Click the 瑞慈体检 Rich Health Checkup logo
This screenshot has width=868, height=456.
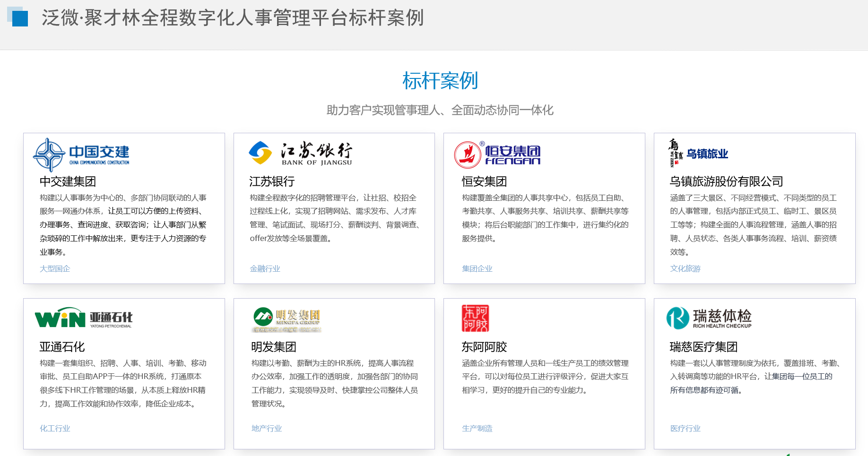[709, 318]
